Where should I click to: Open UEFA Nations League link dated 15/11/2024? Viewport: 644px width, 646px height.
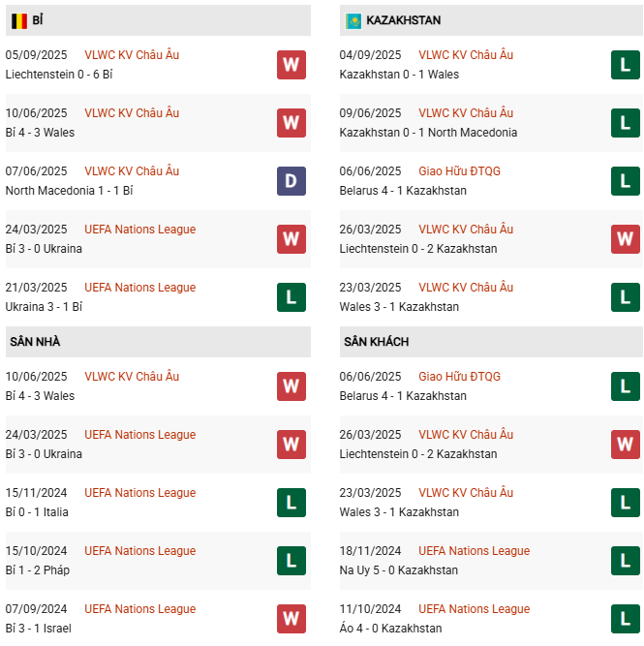139,493
